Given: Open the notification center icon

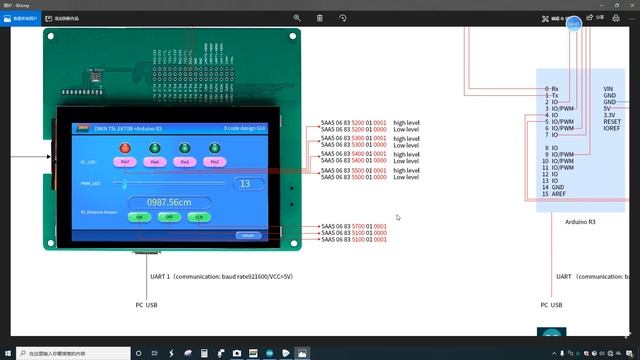Looking at the screenshot, I should pyautogui.click(x=629, y=353).
